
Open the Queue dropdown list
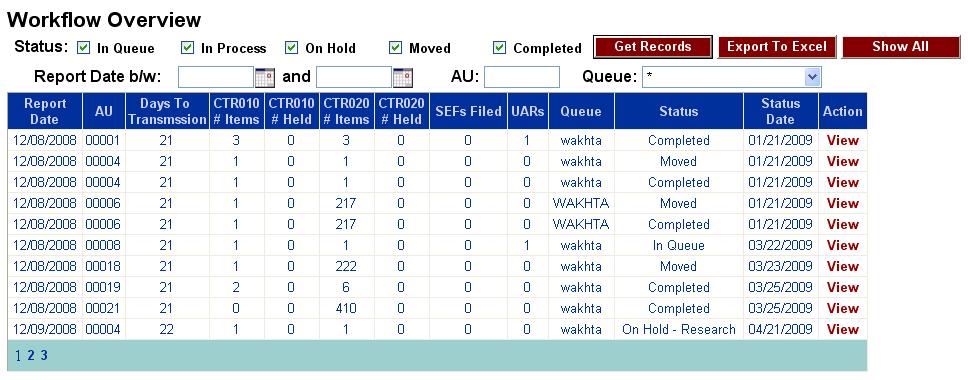(x=812, y=77)
